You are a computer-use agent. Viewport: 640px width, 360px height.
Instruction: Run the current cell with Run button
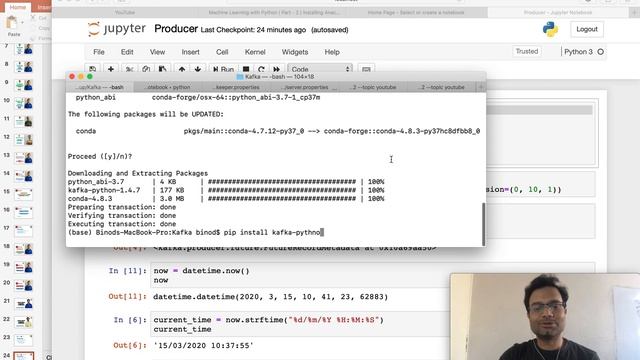(223, 69)
